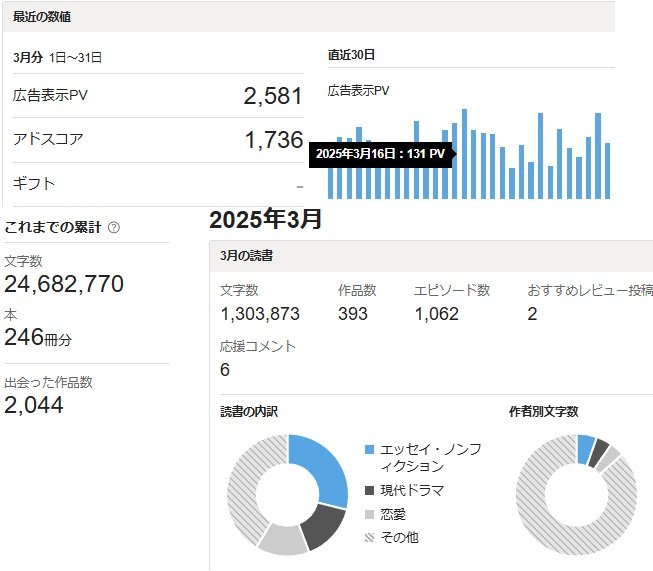Select the dark gray 現代ドラマ legend swatch
653x571 pixels.
[x=370, y=490]
